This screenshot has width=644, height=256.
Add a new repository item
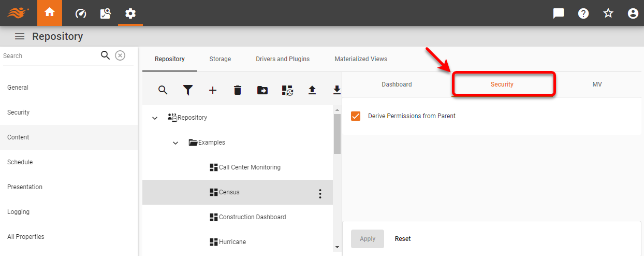213,90
